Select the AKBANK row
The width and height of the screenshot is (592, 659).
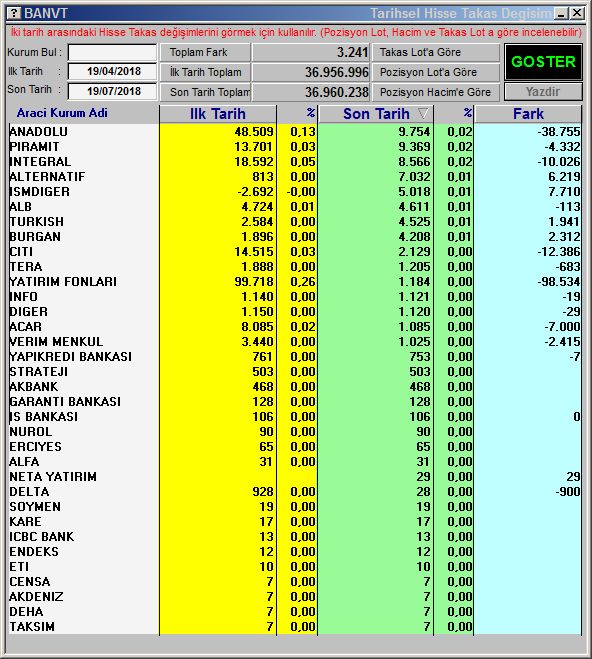[x=295, y=387]
